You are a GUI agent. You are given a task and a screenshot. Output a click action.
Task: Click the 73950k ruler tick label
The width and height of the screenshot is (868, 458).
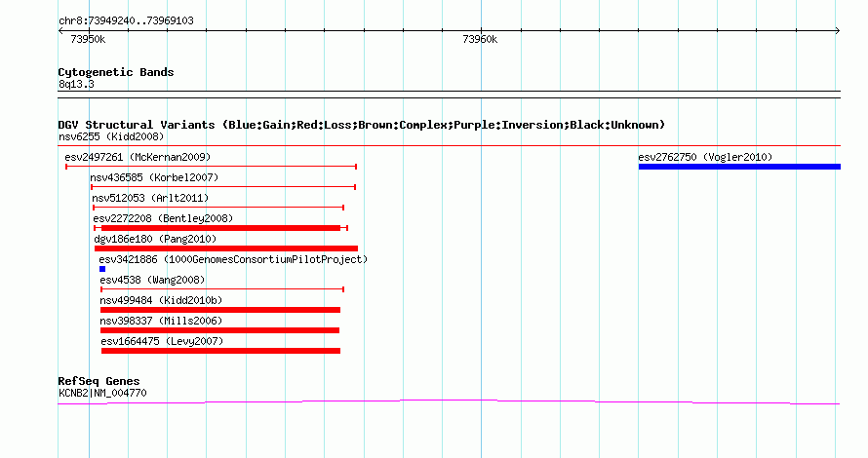click(88, 39)
